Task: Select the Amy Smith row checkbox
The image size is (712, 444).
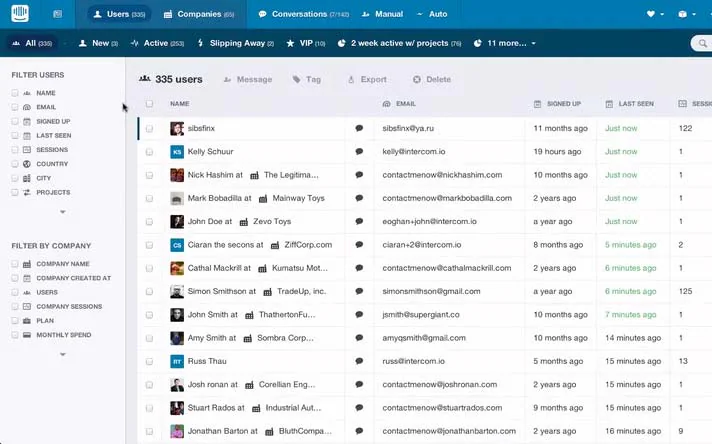Action: click(x=149, y=338)
